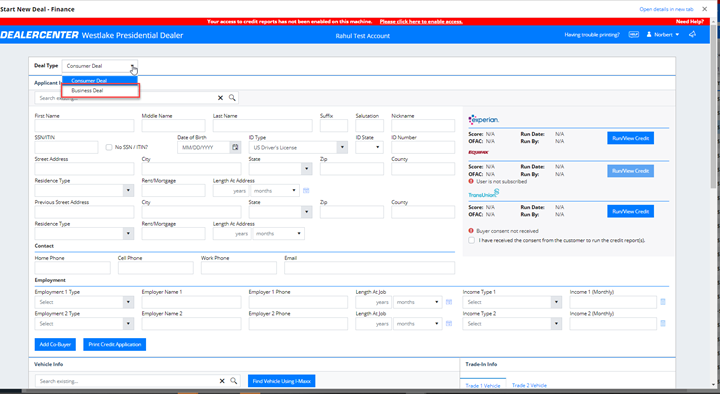Switch to the Trade 1 Vehicle tab
The height and width of the screenshot is (394, 720).
pos(483,385)
